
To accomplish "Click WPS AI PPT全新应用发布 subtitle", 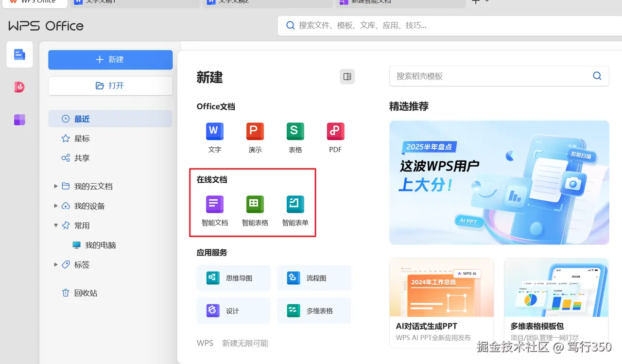I will (x=433, y=338).
